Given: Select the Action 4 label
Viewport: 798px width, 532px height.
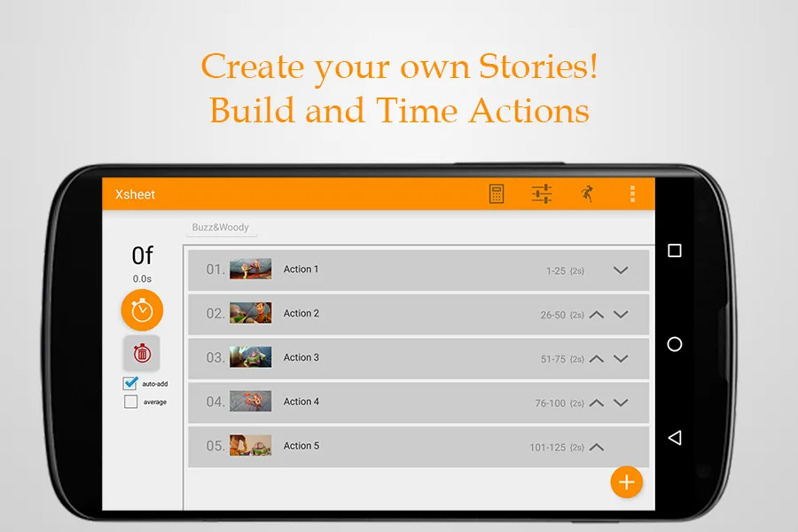Looking at the screenshot, I should click(x=301, y=401).
